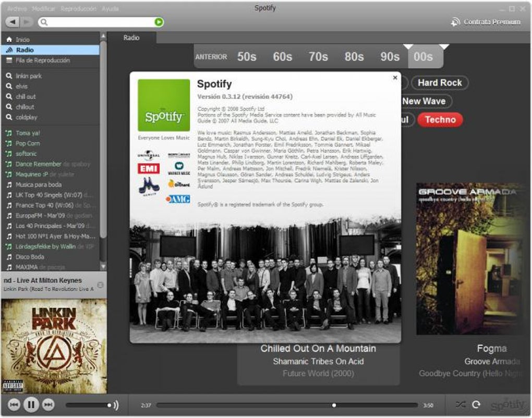
Task: Skip to next track
Action: [x=48, y=405]
